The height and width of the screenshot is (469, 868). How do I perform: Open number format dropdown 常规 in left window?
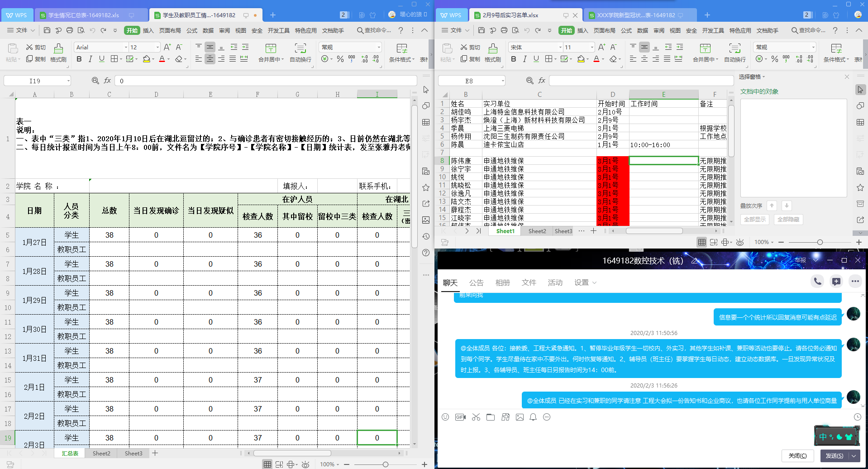379,47
